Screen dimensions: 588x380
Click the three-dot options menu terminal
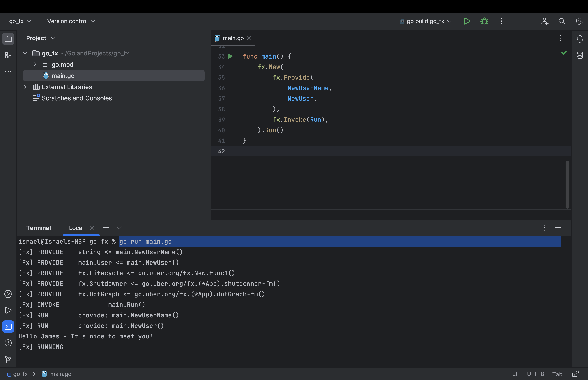click(545, 227)
